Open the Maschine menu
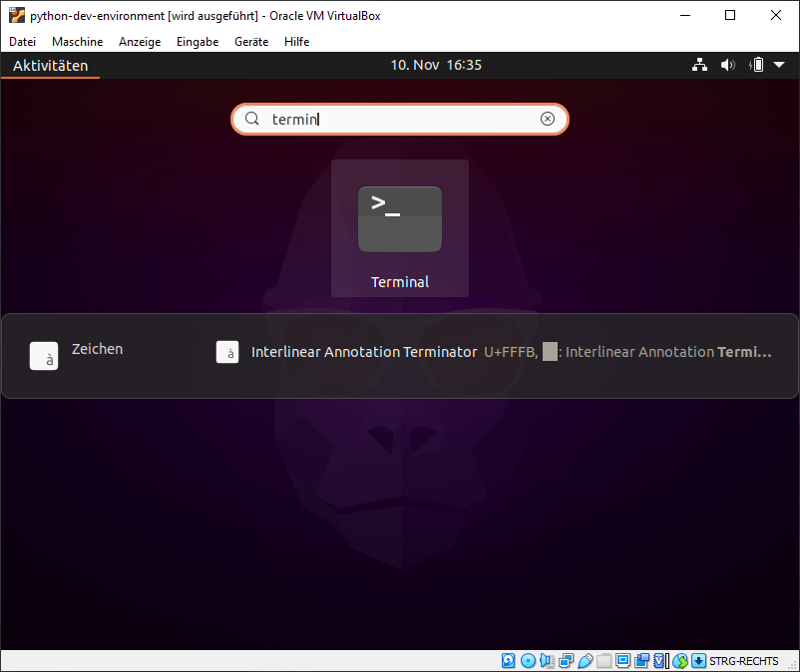This screenshot has width=800, height=672. (x=77, y=42)
